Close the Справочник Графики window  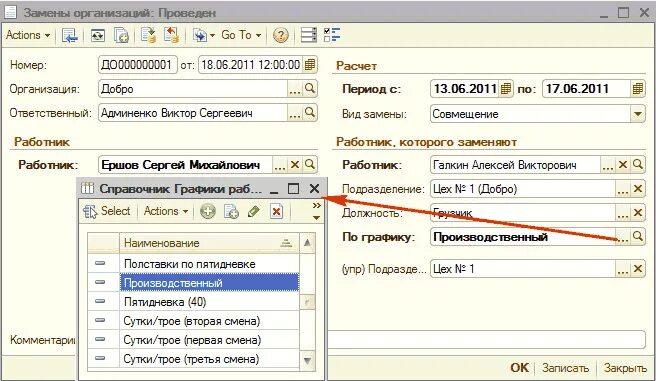pos(315,189)
